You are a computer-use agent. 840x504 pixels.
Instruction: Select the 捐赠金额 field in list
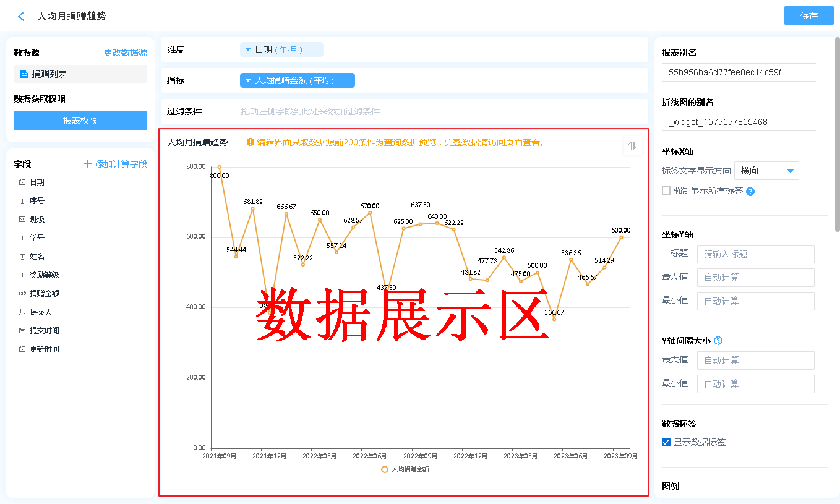[44, 294]
